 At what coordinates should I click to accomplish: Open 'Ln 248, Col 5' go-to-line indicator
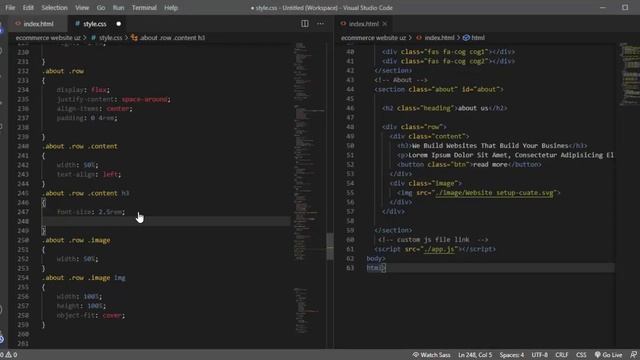point(475,355)
